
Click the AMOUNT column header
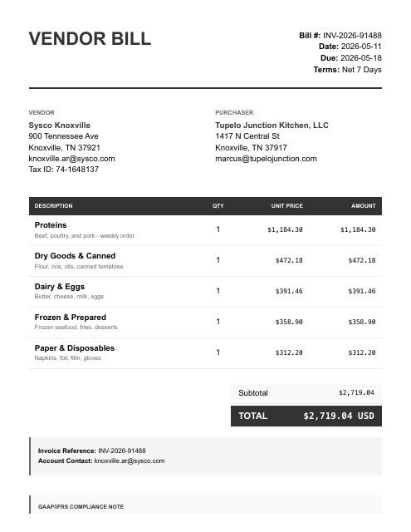[x=363, y=206]
